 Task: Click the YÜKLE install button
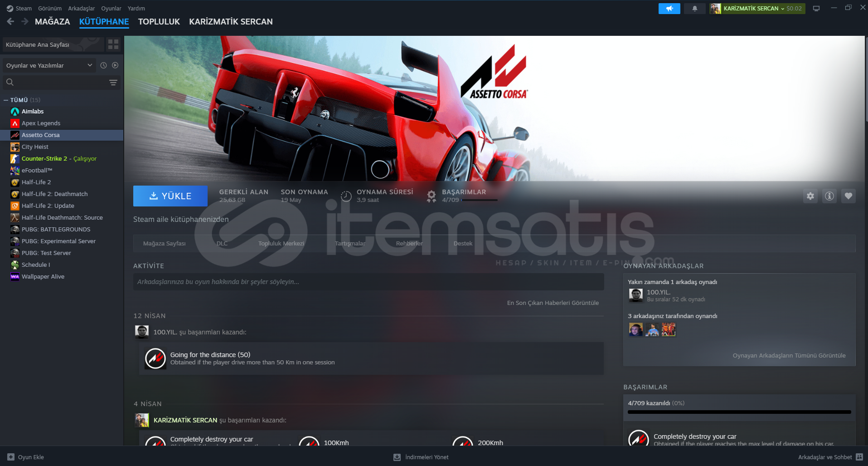tap(170, 196)
